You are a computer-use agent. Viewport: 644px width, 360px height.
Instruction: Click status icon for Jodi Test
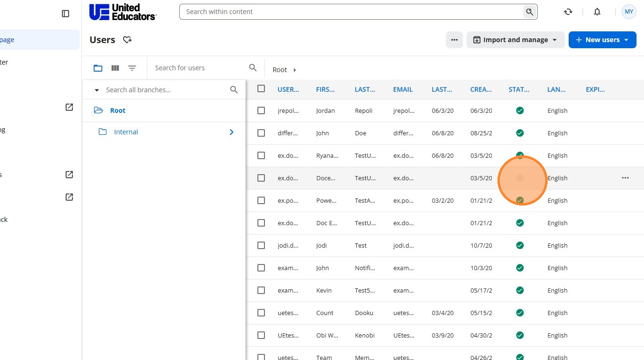pyautogui.click(x=520, y=245)
